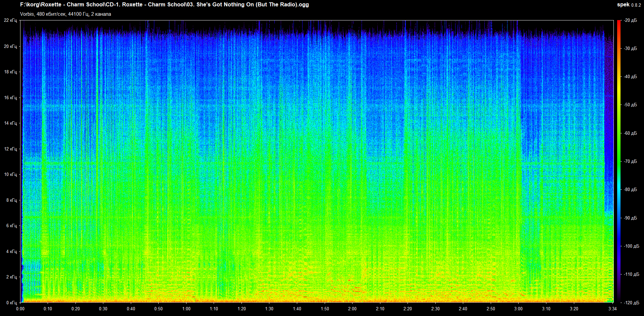644x316 pixels.
Task: Click the 10 кГц frequency axis label
Action: [x=10, y=175]
